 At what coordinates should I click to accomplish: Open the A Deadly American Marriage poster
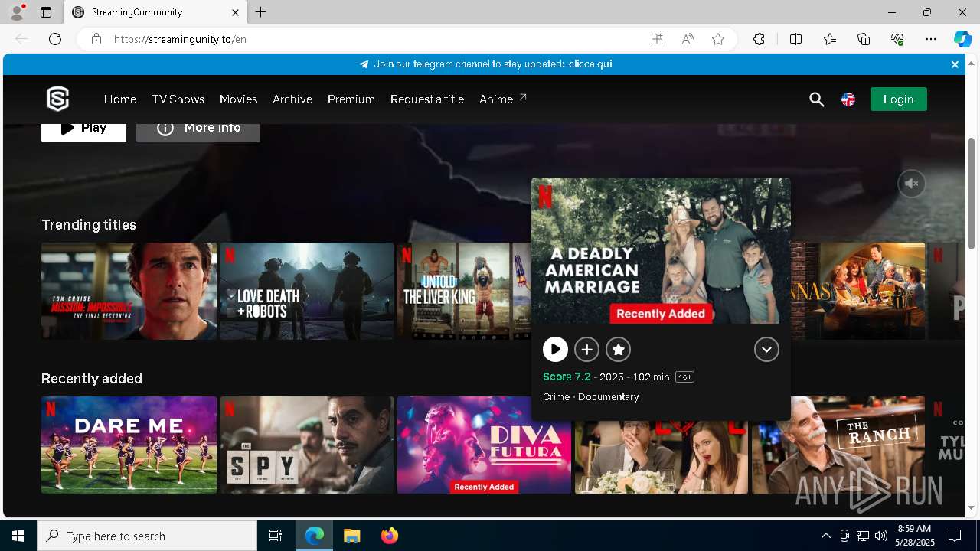click(661, 250)
